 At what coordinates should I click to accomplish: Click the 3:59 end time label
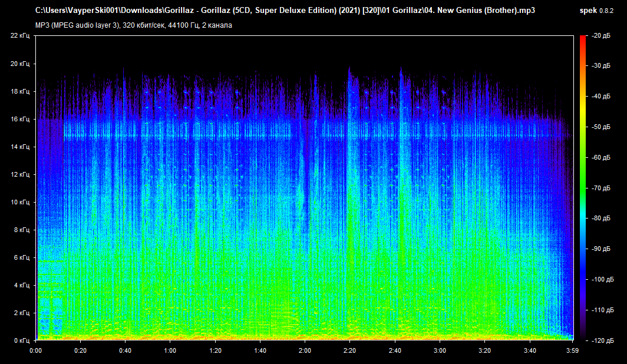click(x=572, y=350)
